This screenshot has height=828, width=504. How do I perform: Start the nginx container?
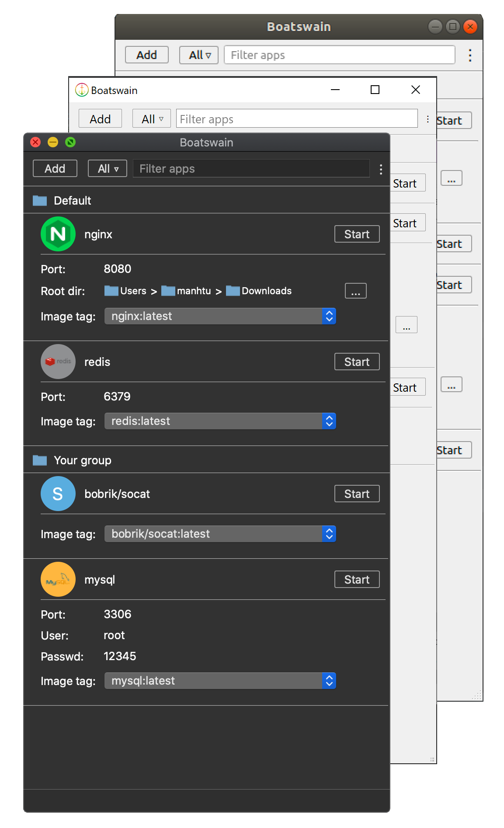[357, 234]
